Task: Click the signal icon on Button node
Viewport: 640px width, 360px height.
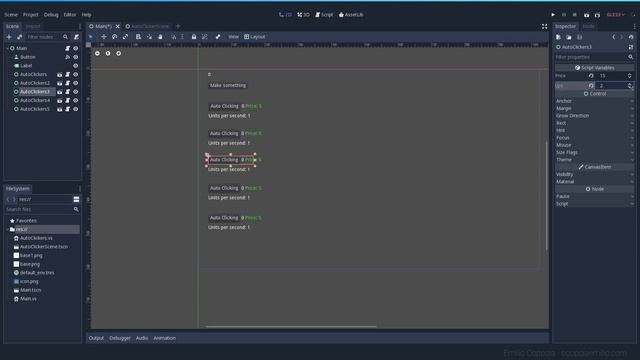Action: [68, 57]
